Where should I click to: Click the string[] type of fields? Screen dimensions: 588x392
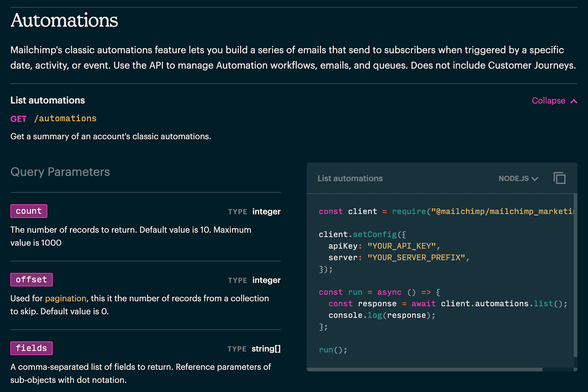click(266, 349)
